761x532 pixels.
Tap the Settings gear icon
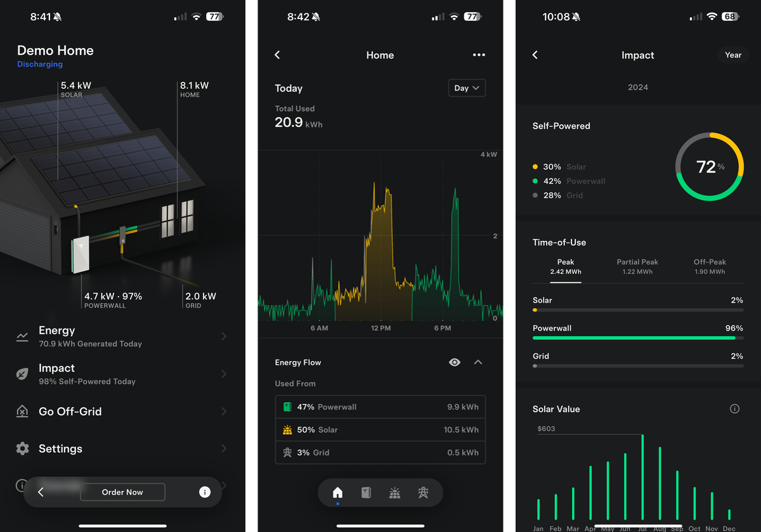22,449
